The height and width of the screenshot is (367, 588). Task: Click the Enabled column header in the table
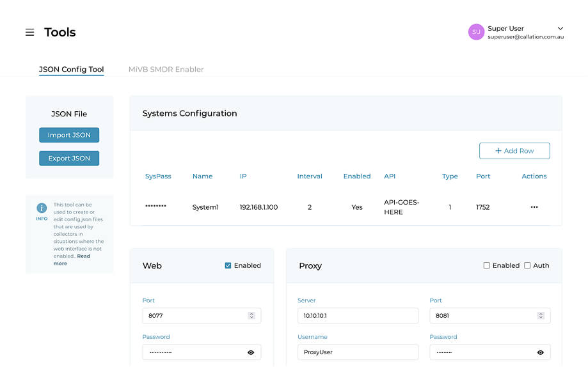357,176
